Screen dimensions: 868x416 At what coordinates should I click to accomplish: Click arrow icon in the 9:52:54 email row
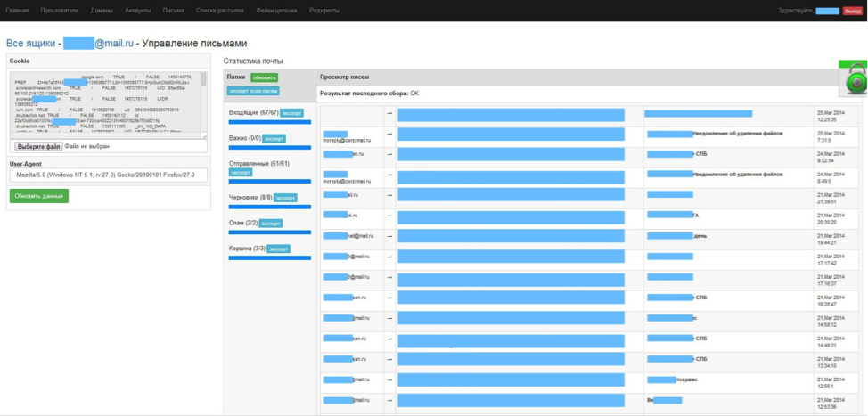pyautogui.click(x=389, y=154)
